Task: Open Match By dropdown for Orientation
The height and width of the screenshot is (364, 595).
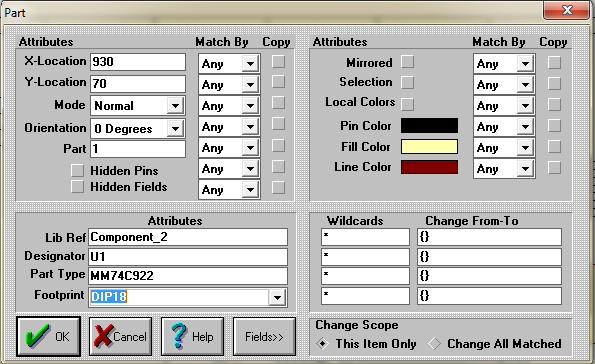Action: (250, 127)
